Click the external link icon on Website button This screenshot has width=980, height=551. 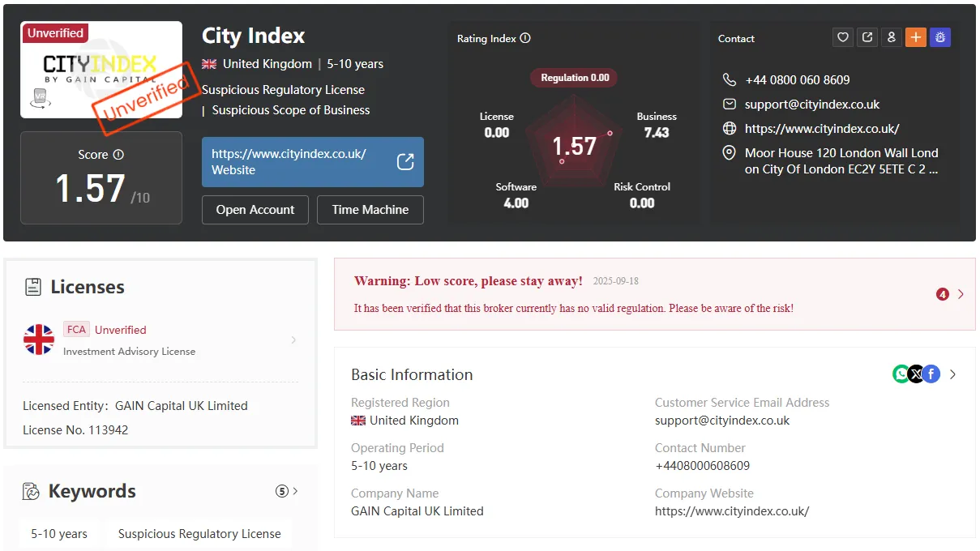[x=405, y=161]
